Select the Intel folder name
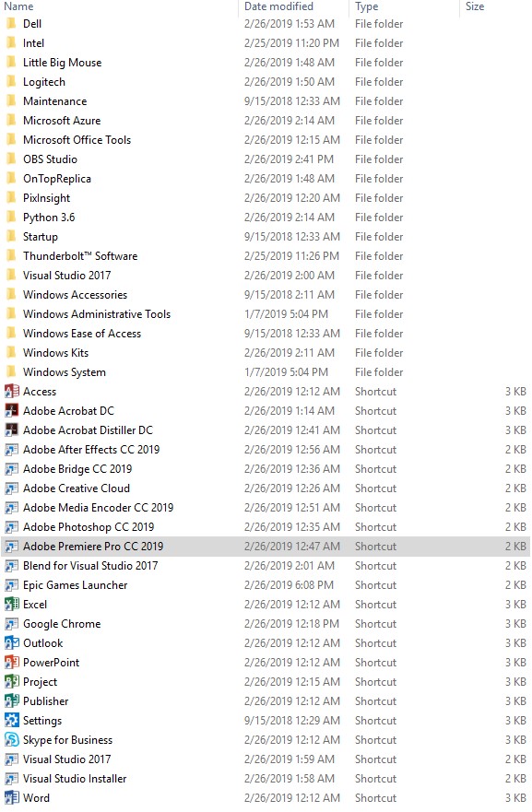 click(34, 43)
